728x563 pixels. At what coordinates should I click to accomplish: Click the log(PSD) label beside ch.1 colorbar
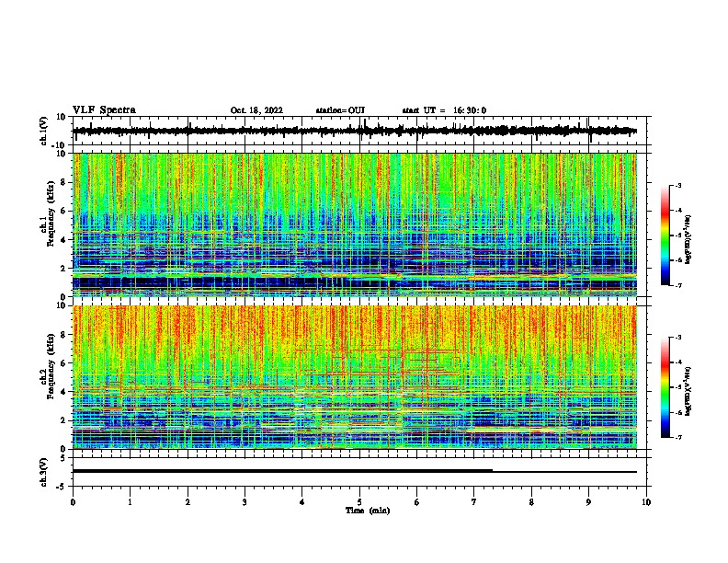(688, 240)
